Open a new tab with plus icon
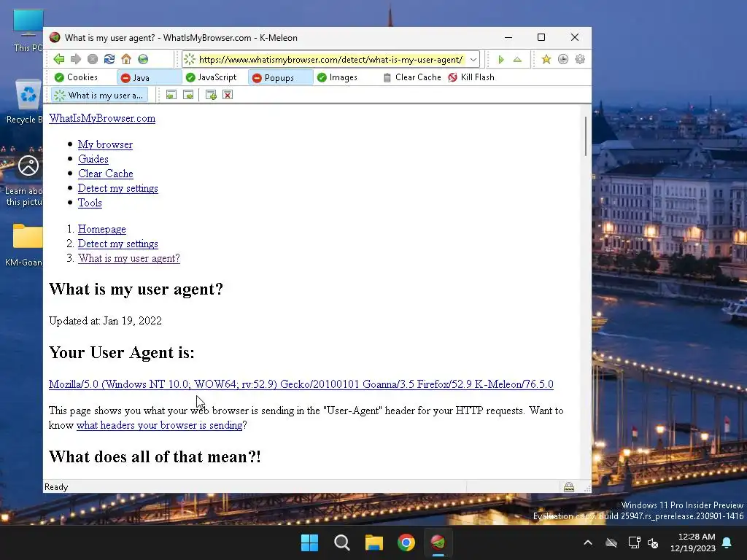 point(211,95)
